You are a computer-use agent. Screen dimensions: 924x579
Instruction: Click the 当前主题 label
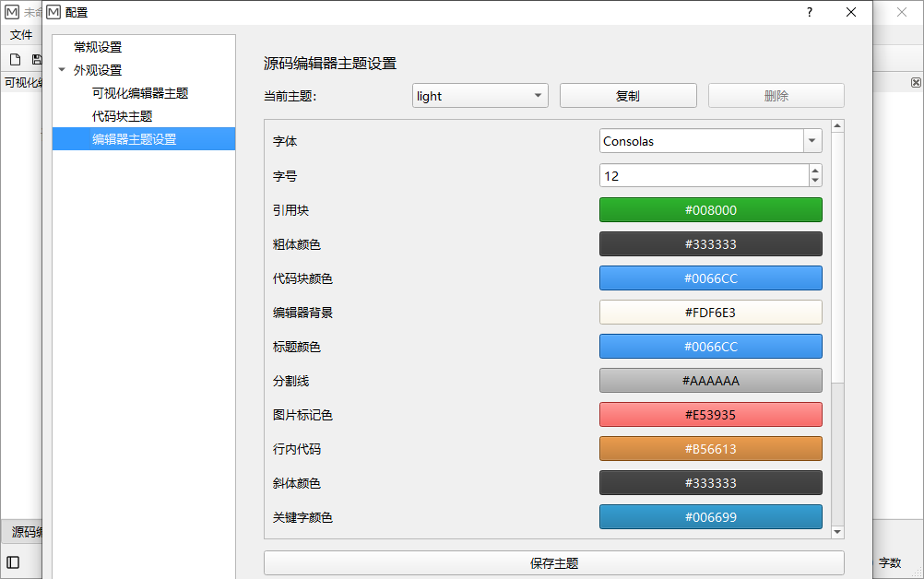click(290, 96)
